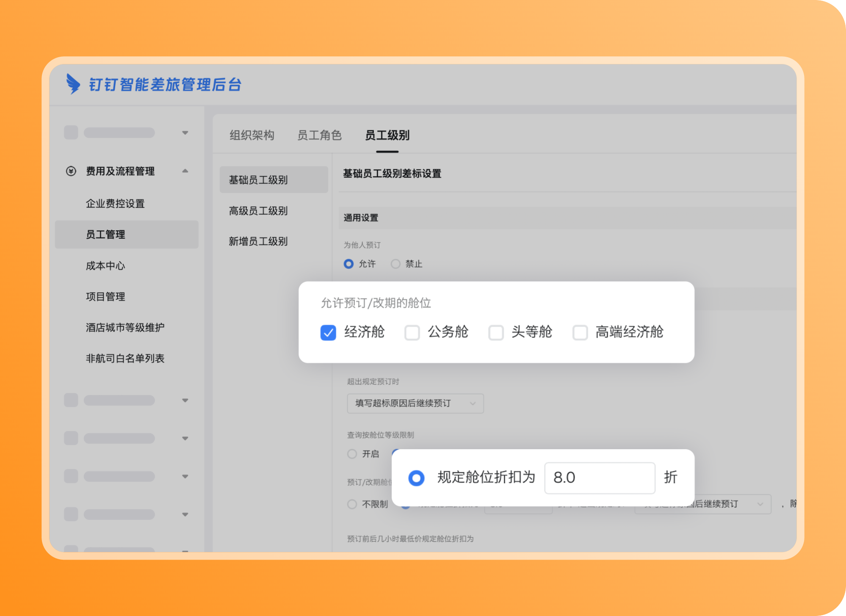
Task: Open 高级员工级别 in the level list
Action: 258,211
